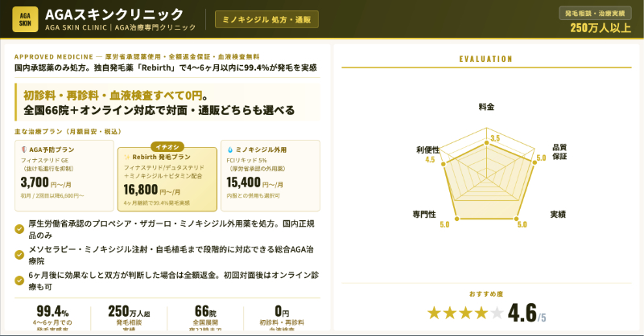Select the ミノキシジル 処方・通販 tag

coord(262,19)
